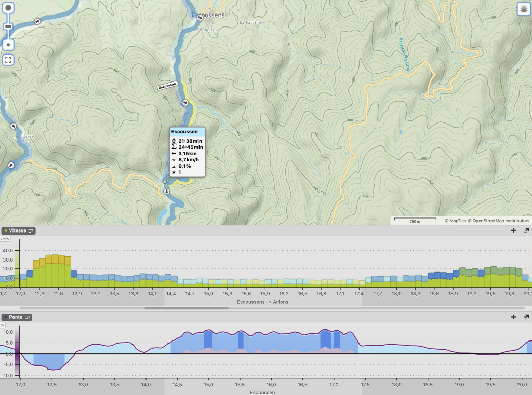The height and width of the screenshot is (395, 532).
Task: Add a chart using Vitesse panel plus
Action: click(513, 230)
